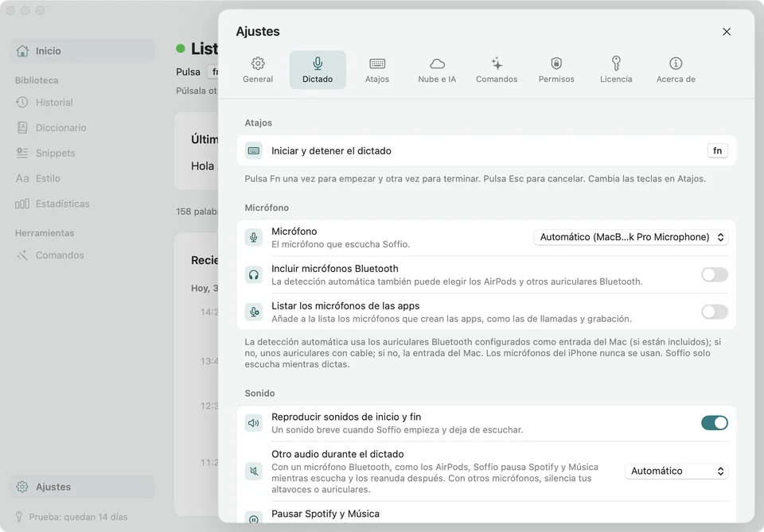
Task: Disable Reproducir sonidos de inicio y fin
Action: pyautogui.click(x=715, y=423)
